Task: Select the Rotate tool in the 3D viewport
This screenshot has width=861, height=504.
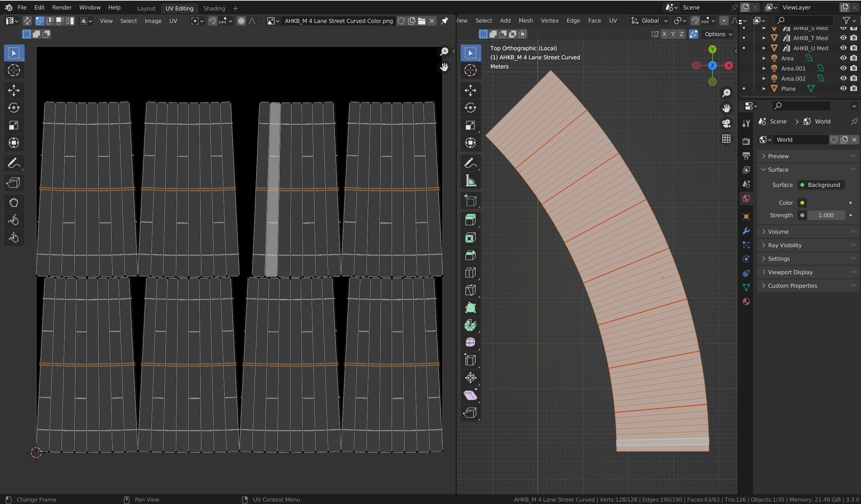Action: click(x=470, y=108)
